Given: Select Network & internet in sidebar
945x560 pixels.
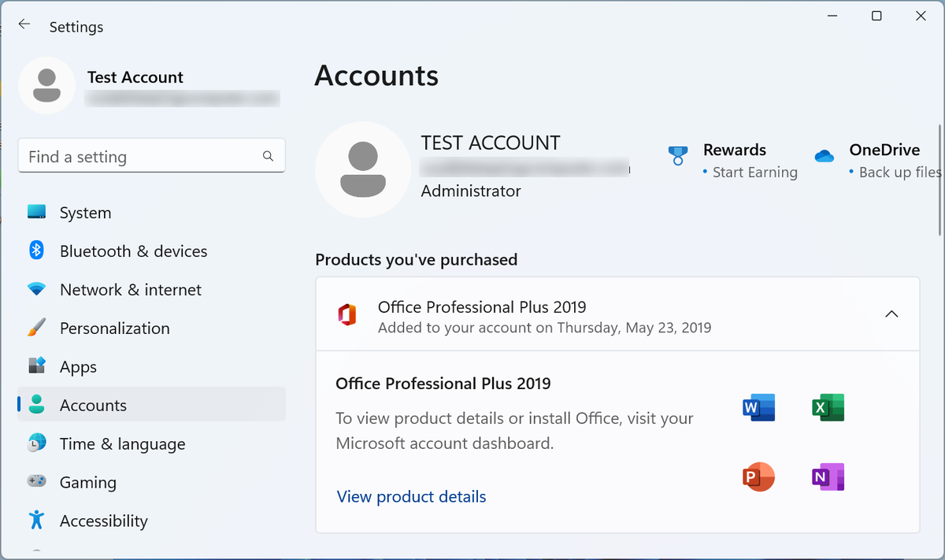Looking at the screenshot, I should coord(130,290).
